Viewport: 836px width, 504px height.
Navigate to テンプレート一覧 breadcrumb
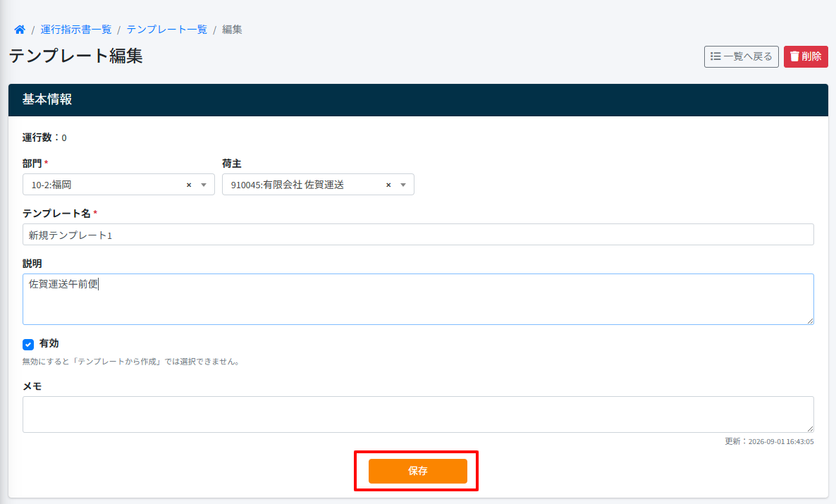[167, 30]
